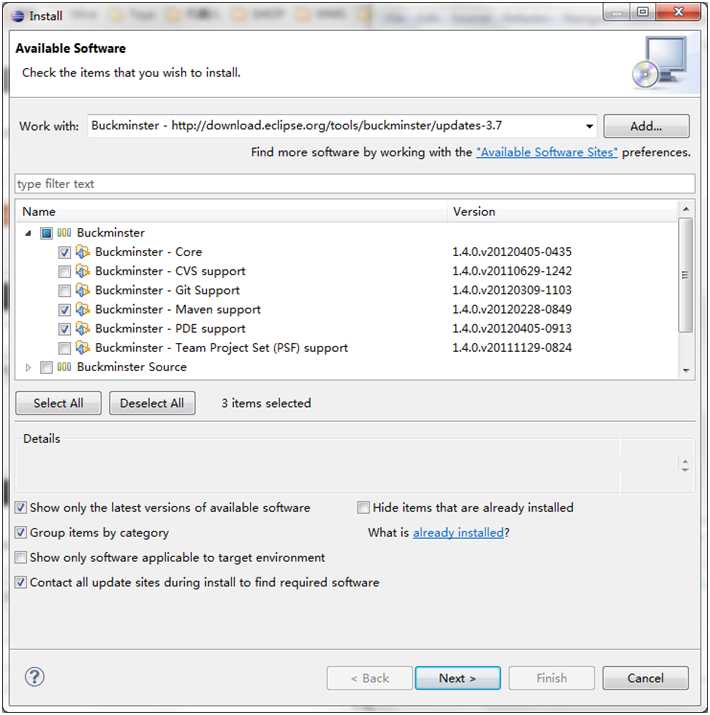Proceed with the Next > button

point(457,678)
